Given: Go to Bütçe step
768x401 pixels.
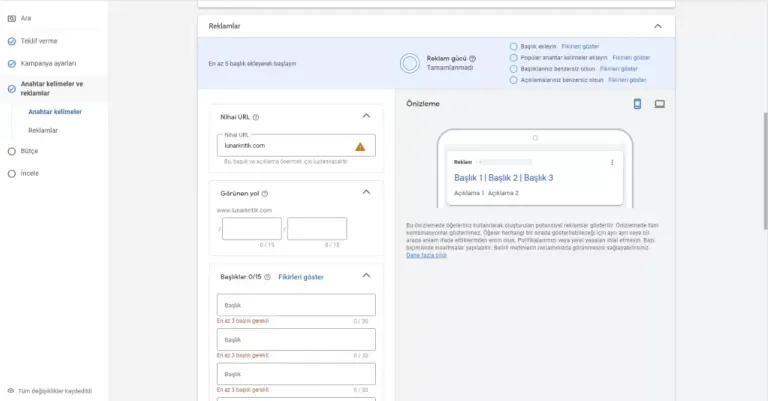Looking at the screenshot, I should (x=29, y=151).
